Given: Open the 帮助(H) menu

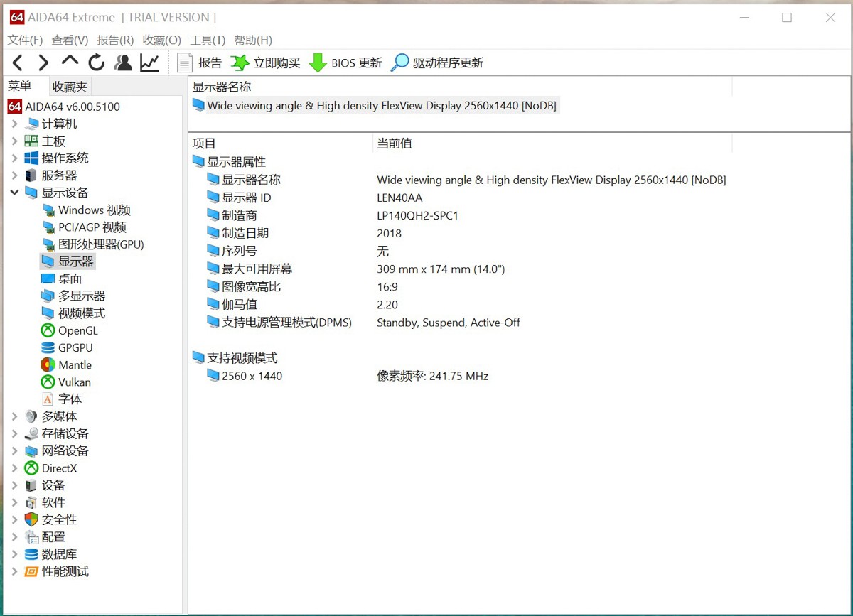Looking at the screenshot, I should point(253,40).
